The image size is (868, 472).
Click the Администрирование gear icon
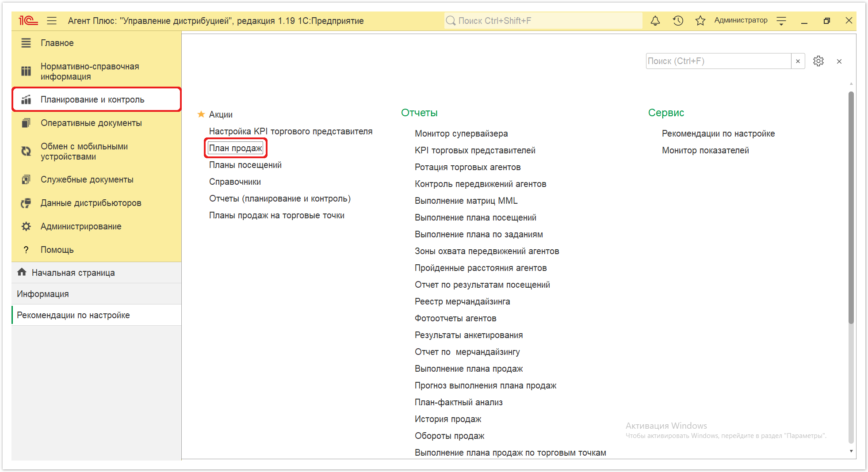26,226
